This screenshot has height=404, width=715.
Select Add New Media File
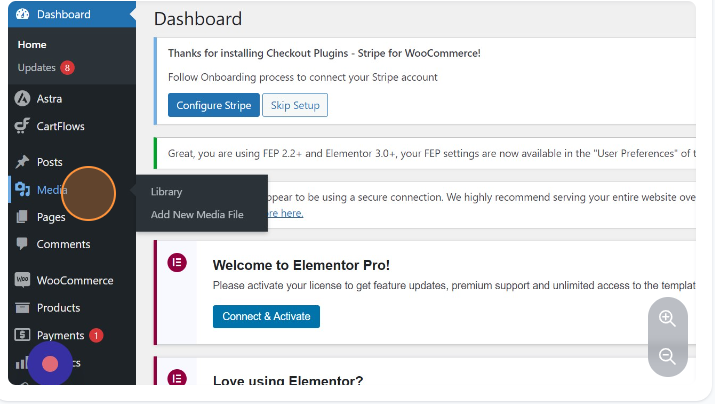pos(197,214)
